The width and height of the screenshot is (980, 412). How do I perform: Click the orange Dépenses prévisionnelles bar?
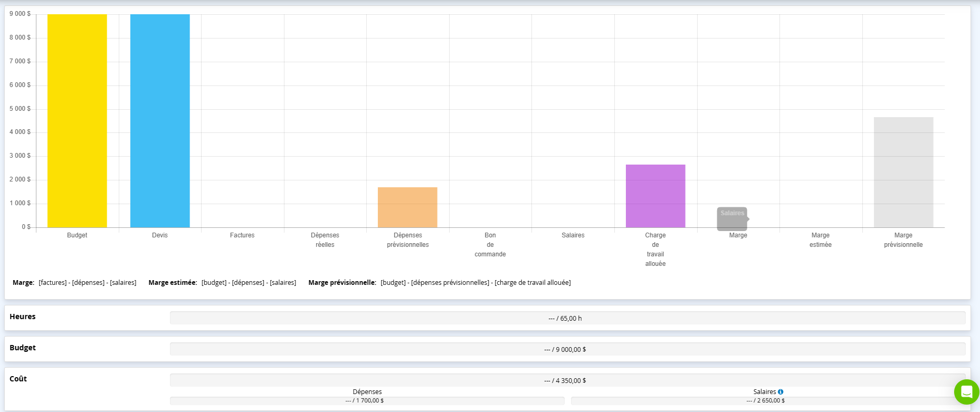[x=407, y=208]
